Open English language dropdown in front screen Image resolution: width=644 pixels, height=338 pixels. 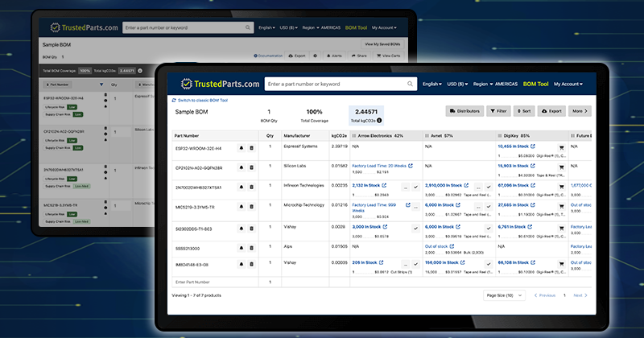pos(432,84)
